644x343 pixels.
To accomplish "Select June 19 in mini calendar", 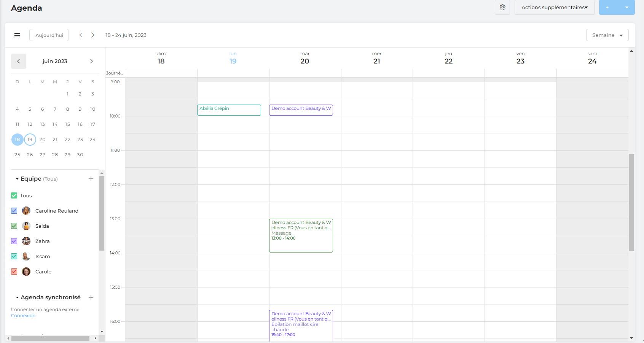I will tap(30, 140).
